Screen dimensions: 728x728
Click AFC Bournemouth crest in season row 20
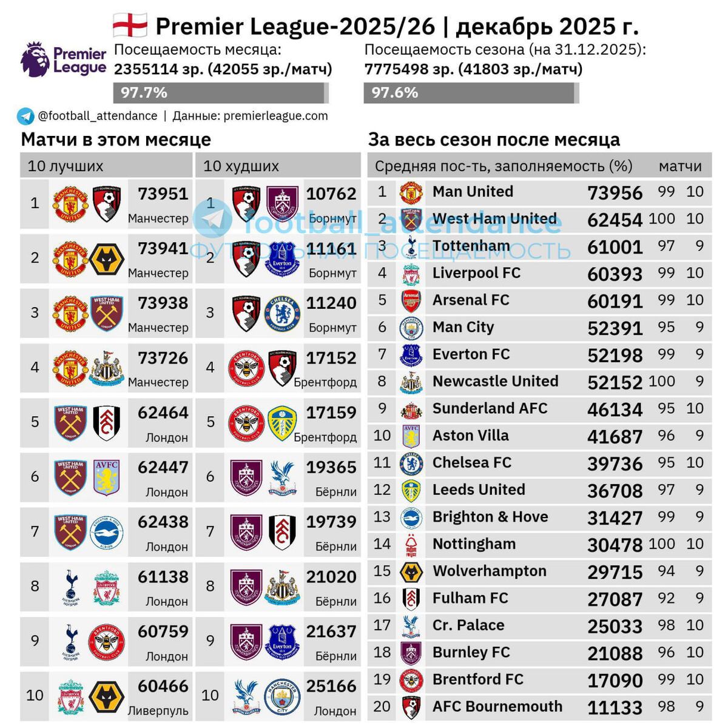click(x=411, y=707)
